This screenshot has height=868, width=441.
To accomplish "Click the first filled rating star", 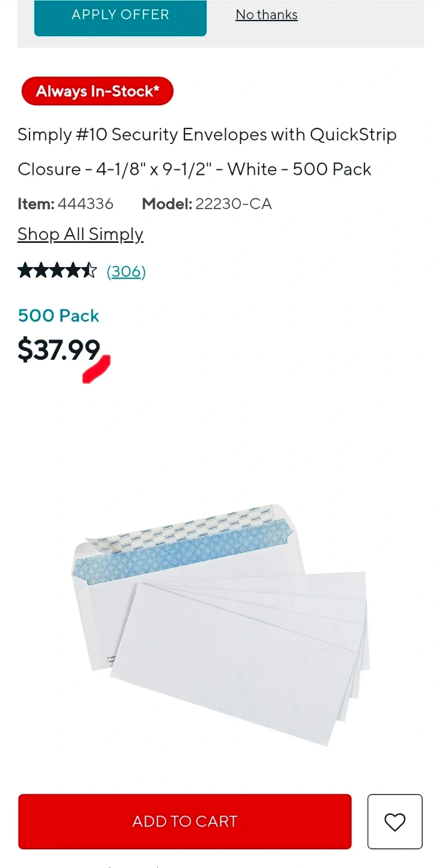I will click(25, 270).
